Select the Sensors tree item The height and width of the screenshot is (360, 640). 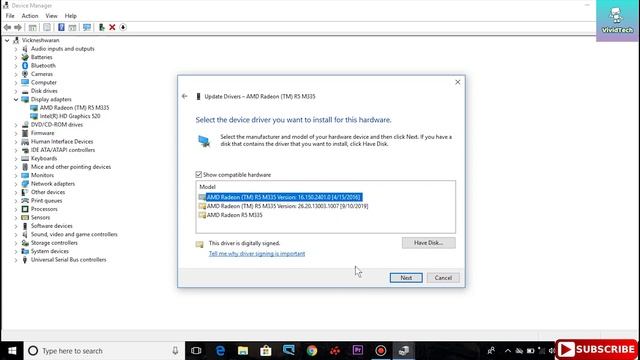tap(40, 218)
